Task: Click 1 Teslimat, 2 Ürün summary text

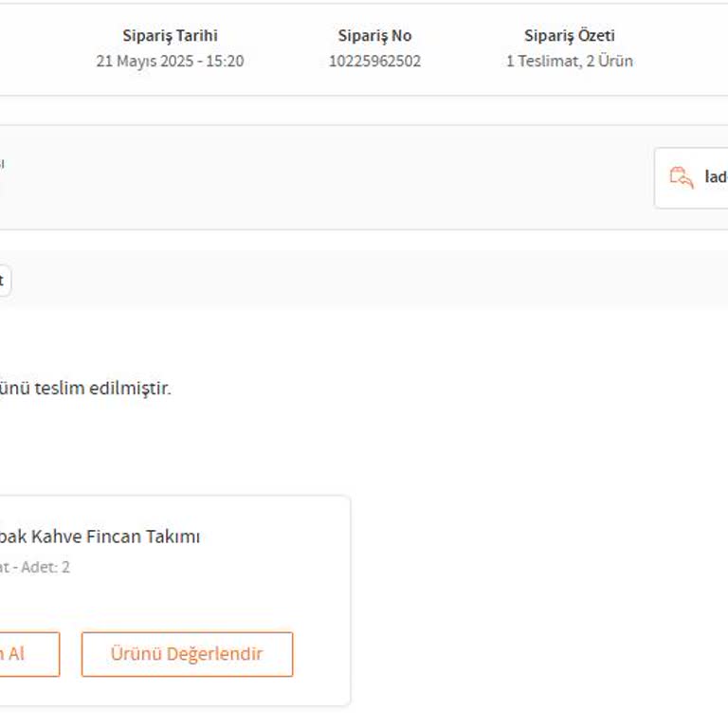Action: pos(570,62)
